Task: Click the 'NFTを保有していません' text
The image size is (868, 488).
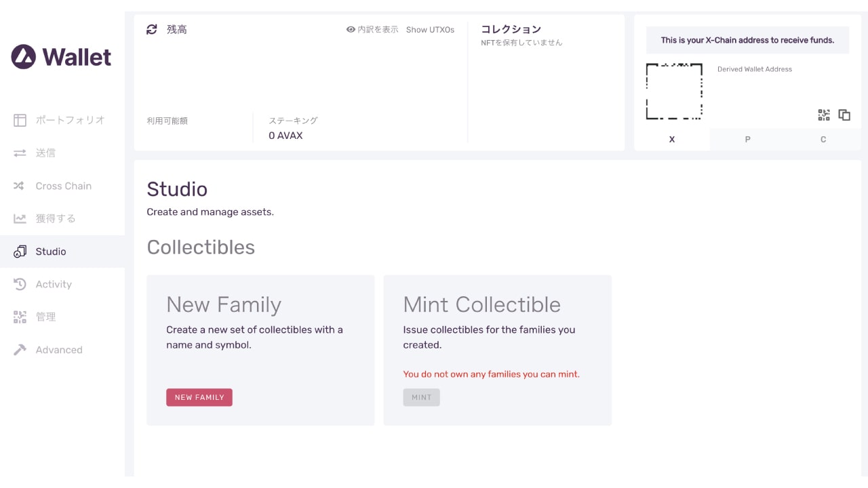Action: pyautogui.click(x=521, y=43)
